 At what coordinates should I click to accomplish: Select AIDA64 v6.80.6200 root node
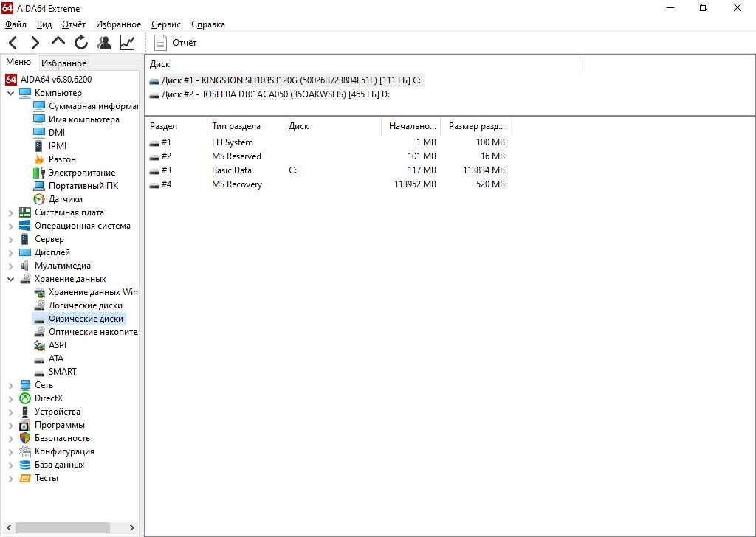tap(48, 80)
